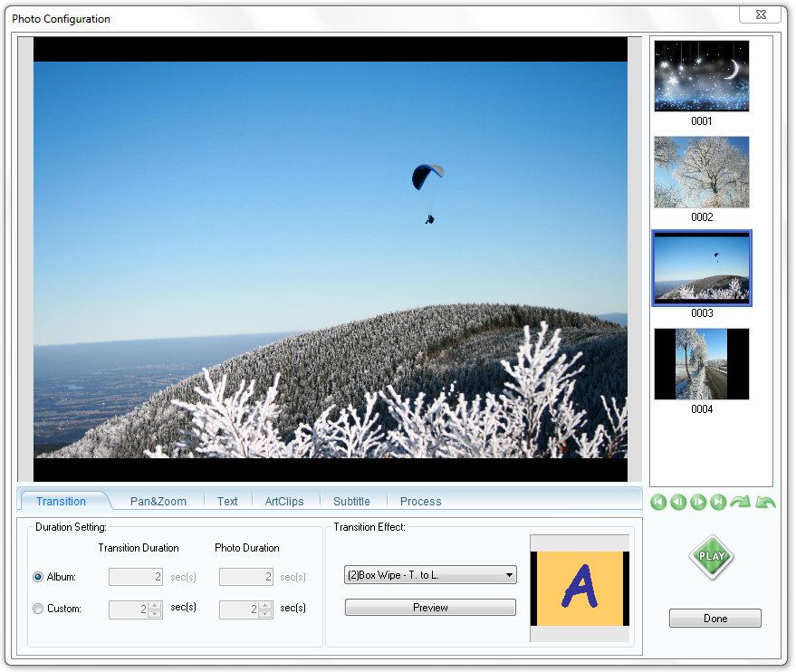Click the Done button

[x=714, y=619]
